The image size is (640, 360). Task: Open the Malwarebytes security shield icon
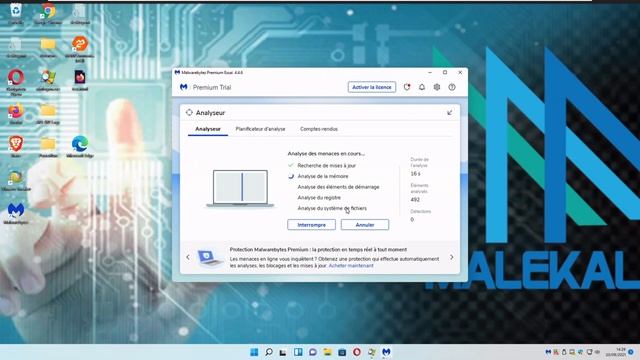[407, 87]
